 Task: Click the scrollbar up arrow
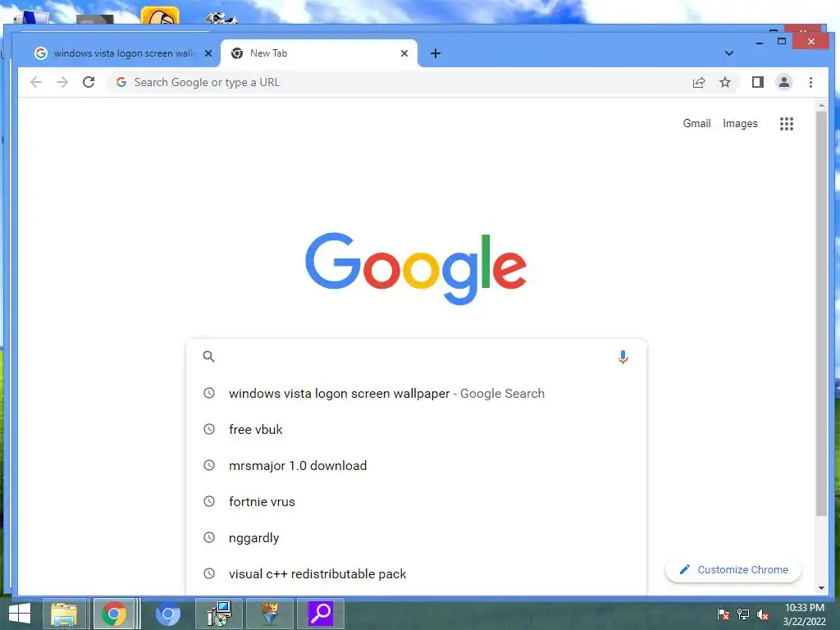pyautogui.click(x=821, y=105)
